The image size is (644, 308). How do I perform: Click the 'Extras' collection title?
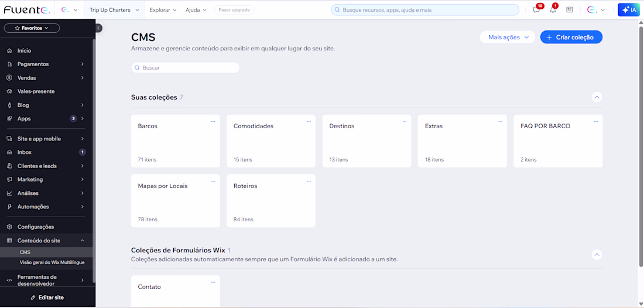click(434, 126)
